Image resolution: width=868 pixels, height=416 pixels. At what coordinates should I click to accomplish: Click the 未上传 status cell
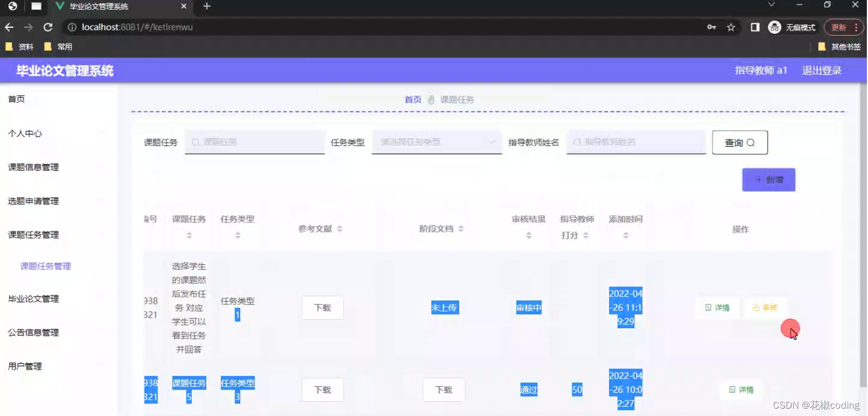[444, 308]
